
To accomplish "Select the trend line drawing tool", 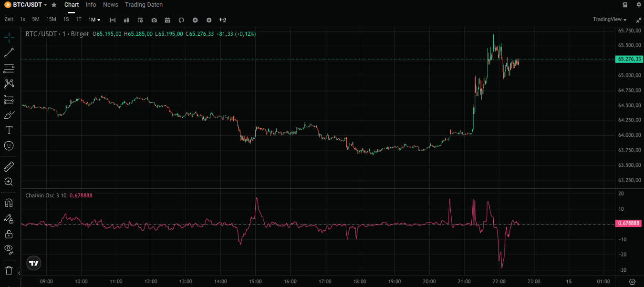I will click(9, 53).
